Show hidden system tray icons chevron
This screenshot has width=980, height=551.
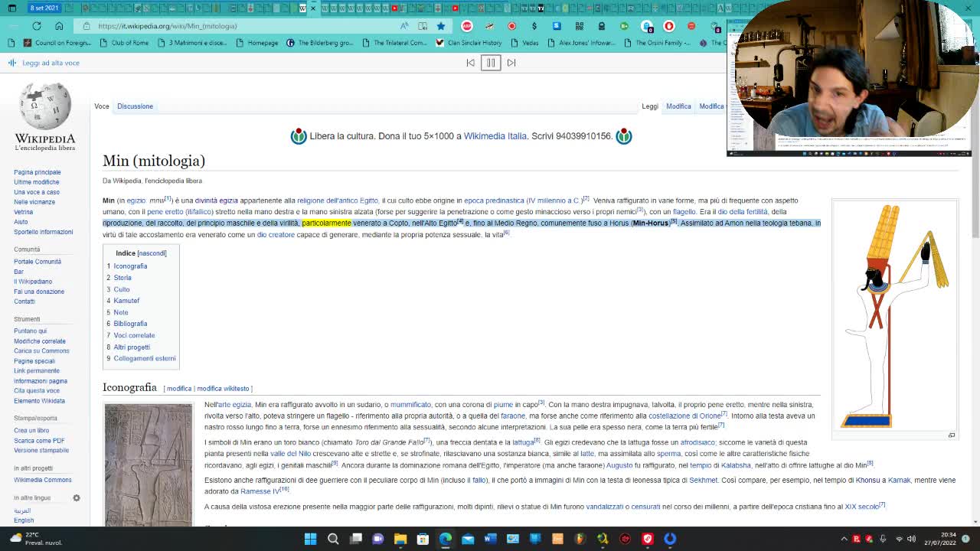click(x=844, y=539)
